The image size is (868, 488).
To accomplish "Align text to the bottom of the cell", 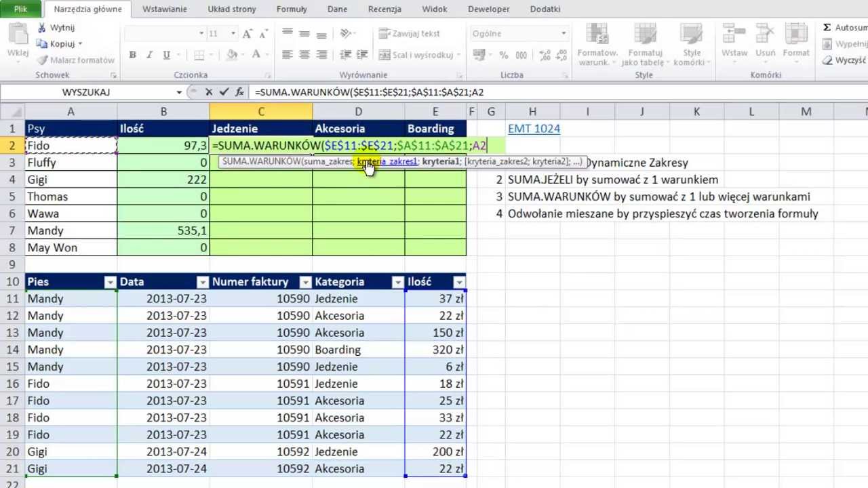I will point(321,33).
